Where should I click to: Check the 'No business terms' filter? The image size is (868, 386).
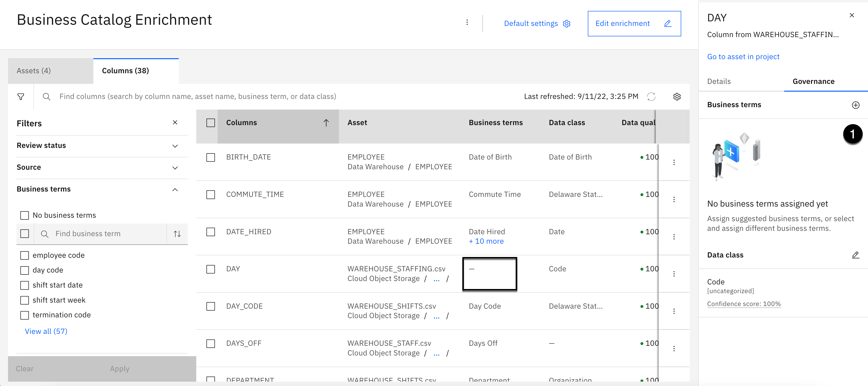click(25, 215)
